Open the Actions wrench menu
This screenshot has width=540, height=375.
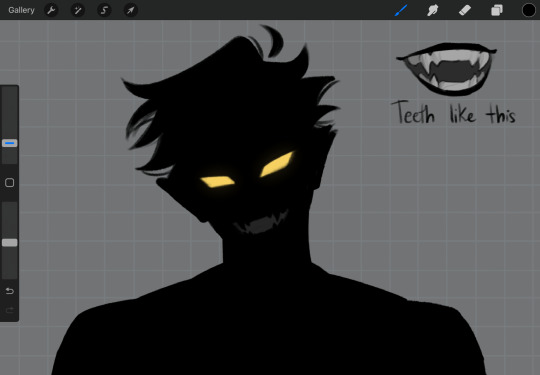51,10
